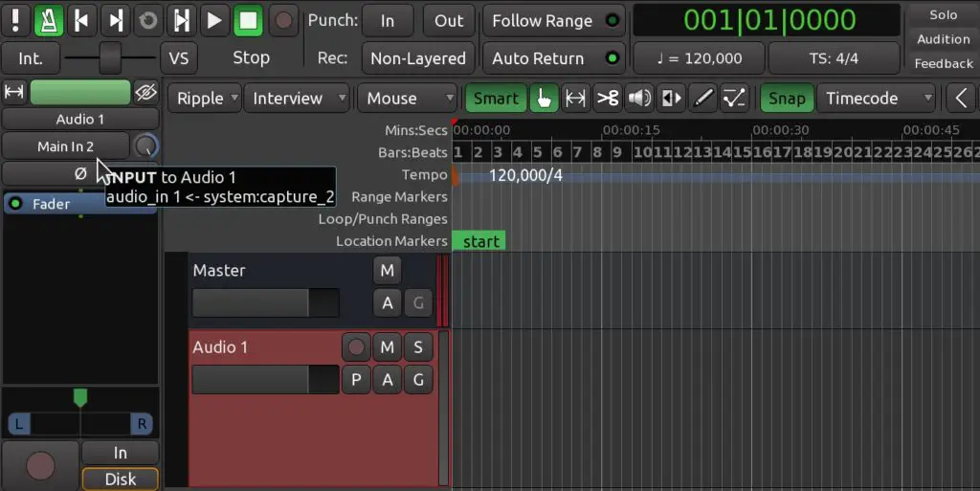980x491 pixels.
Task: Select the Audition speaker tool
Action: pyautogui.click(x=639, y=98)
